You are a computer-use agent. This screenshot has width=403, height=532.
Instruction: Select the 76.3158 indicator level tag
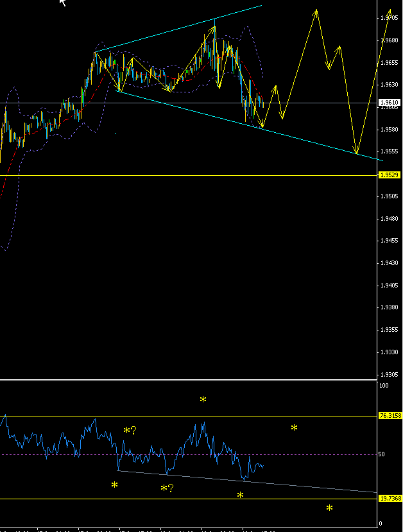[391, 416]
